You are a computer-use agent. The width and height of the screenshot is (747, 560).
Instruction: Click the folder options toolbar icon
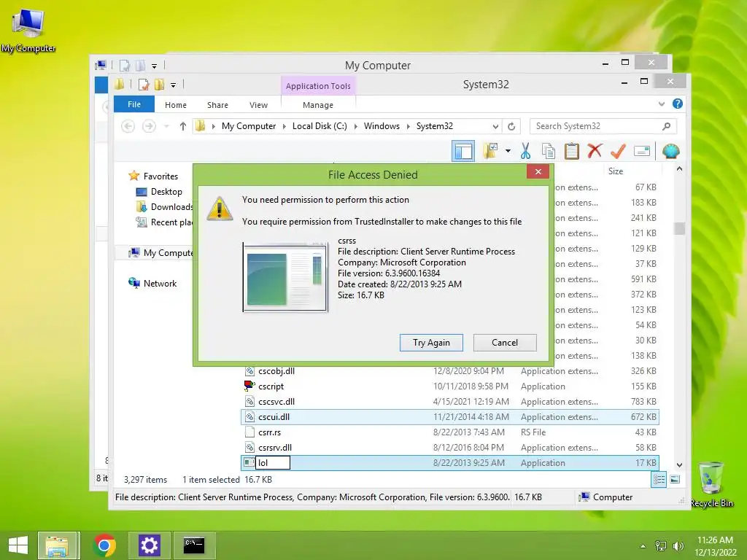click(490, 151)
